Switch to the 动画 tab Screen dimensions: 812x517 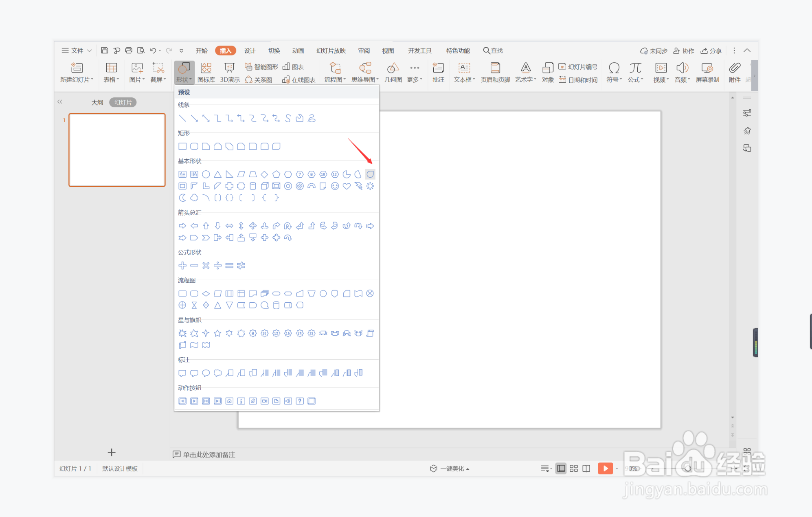[298, 51]
